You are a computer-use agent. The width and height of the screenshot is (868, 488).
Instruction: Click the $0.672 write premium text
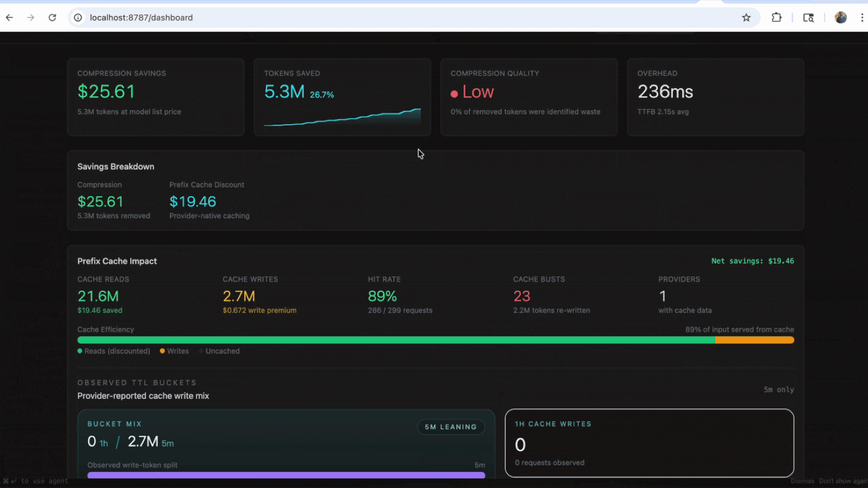[259, 310]
